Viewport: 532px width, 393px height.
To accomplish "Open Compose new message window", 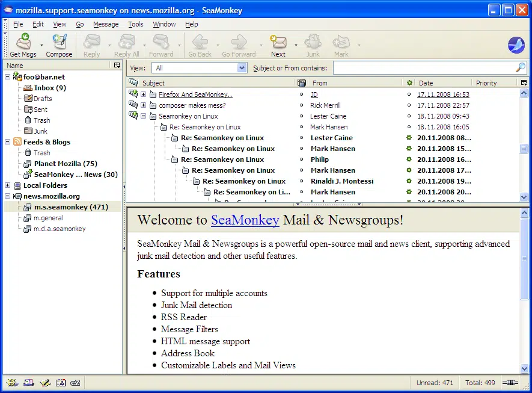I will (59, 45).
